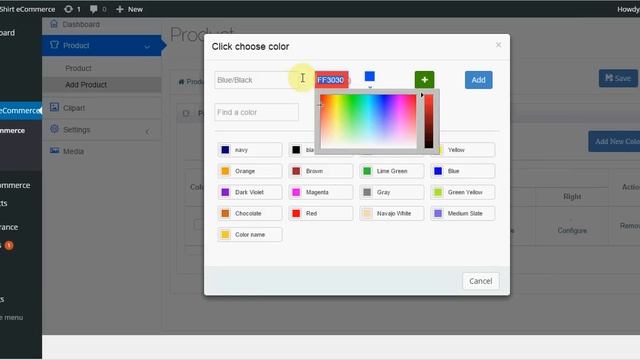The height and width of the screenshot is (360, 640).
Task: Choose the Lime Green color option
Action: click(x=391, y=171)
